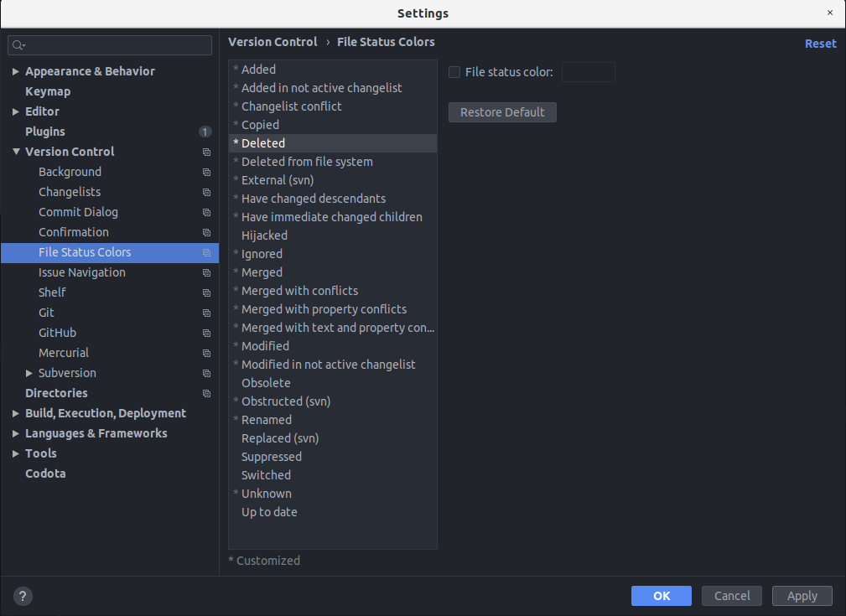Click the settings copy icon beside Changelists

point(206,192)
